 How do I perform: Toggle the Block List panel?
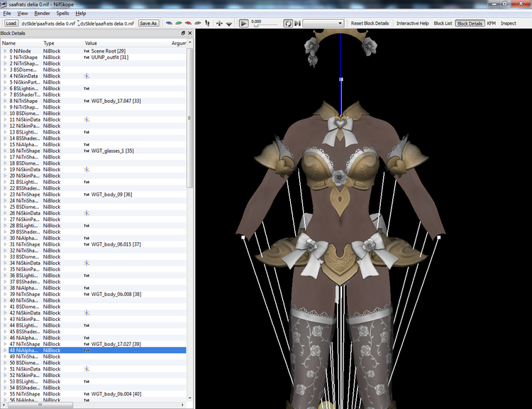443,23
